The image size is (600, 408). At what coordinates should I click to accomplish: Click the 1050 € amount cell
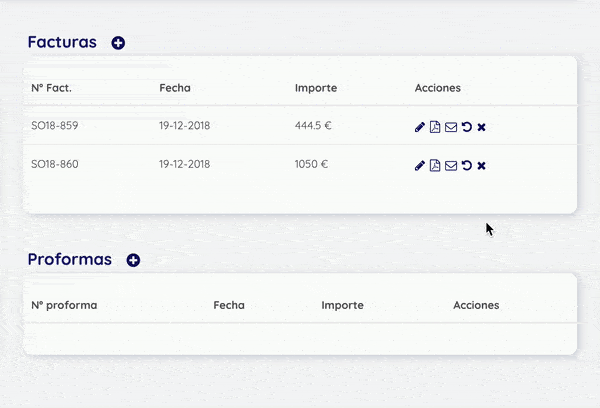[311, 164]
